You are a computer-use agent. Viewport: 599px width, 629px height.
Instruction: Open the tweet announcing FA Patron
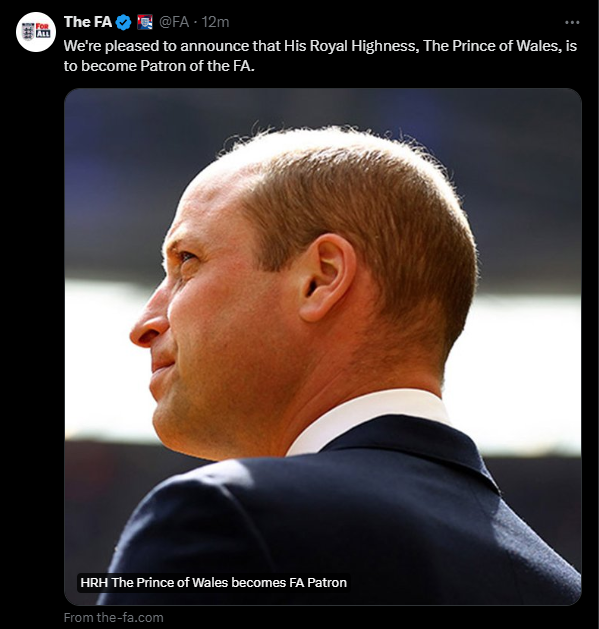tap(320, 56)
